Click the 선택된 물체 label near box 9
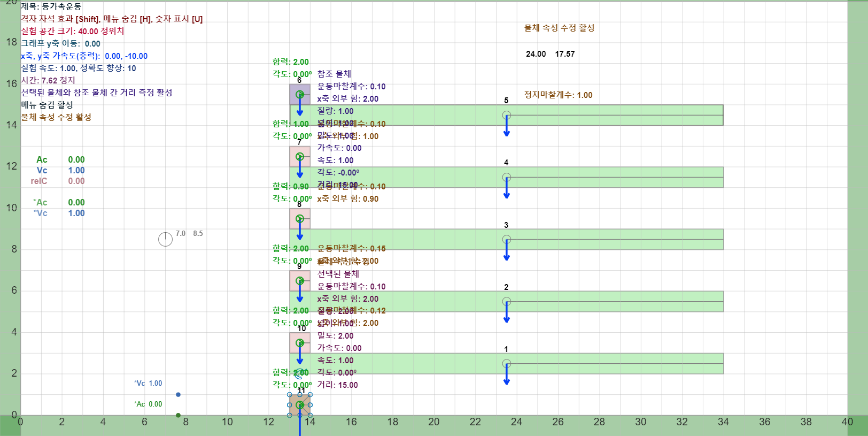868x436 pixels. point(338,274)
